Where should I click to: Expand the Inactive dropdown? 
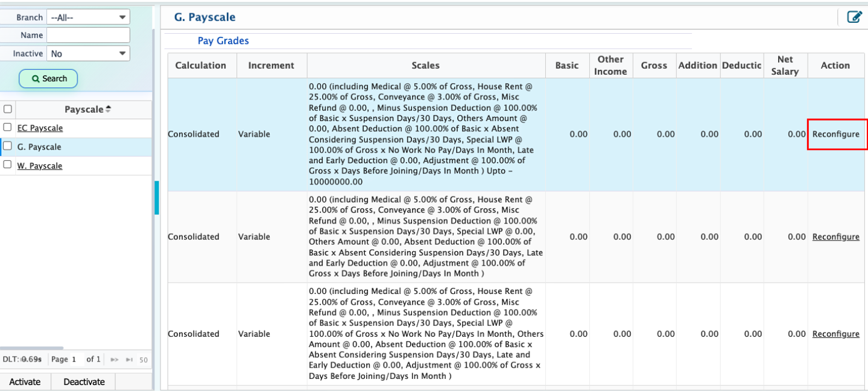(88, 54)
